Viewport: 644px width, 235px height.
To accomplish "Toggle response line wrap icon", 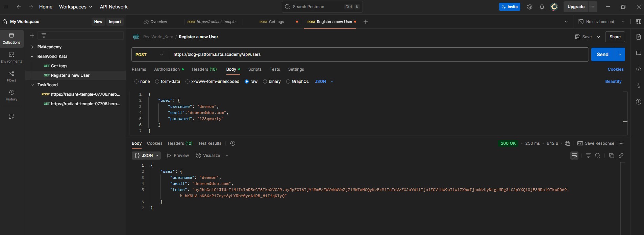I will click(574, 156).
